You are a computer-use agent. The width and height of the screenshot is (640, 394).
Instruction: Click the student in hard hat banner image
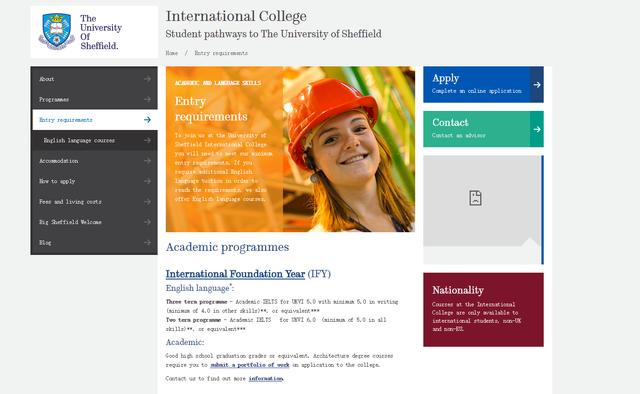click(349, 149)
